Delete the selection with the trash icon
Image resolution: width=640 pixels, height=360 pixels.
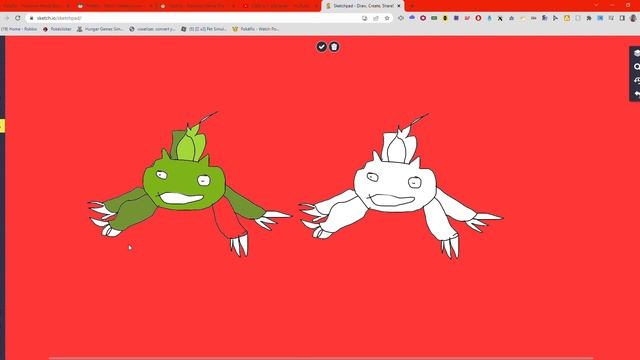tap(334, 47)
